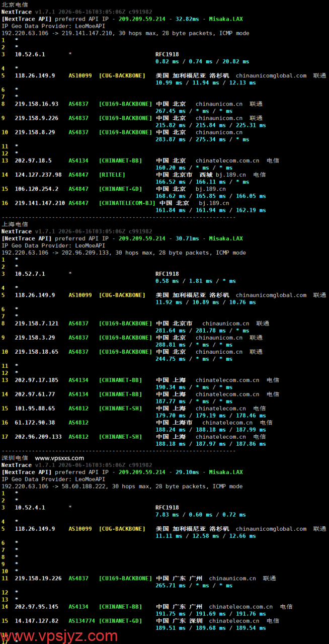The image size is (329, 644).
Task: Select latency line 0.82 ms / 0.74 ms / 20.82 ms
Action: [x=202, y=61]
